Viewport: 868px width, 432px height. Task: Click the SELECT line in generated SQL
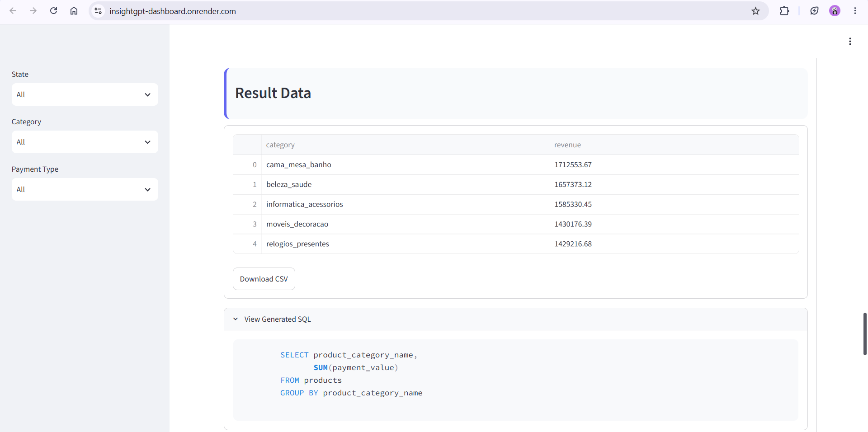(349, 355)
